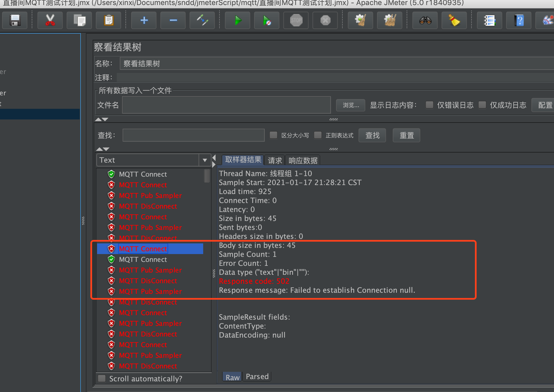Paste element from clipboard icon

tap(108, 20)
